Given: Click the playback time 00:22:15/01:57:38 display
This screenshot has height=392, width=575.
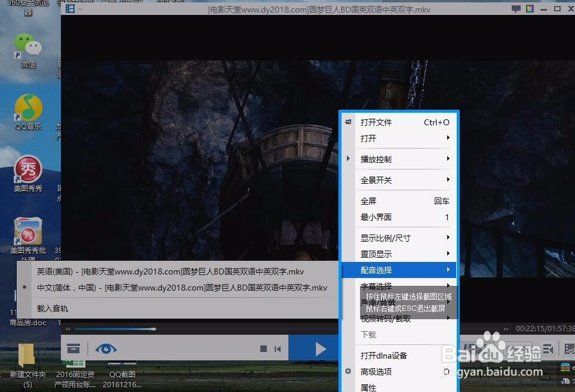Looking at the screenshot, I should [x=545, y=329].
